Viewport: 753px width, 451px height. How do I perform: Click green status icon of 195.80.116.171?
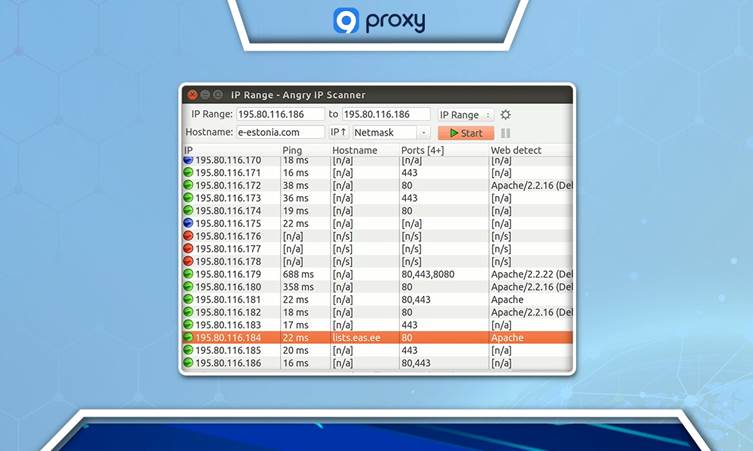[x=188, y=172]
